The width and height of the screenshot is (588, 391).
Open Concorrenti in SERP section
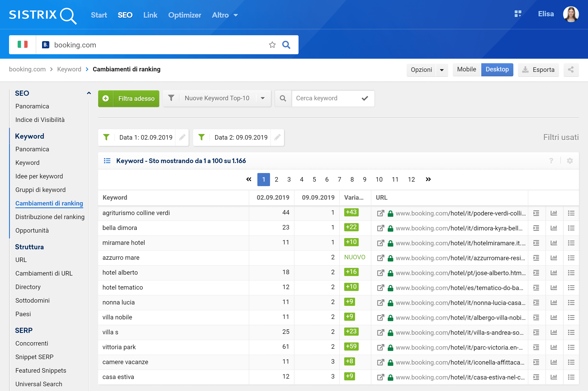point(32,343)
